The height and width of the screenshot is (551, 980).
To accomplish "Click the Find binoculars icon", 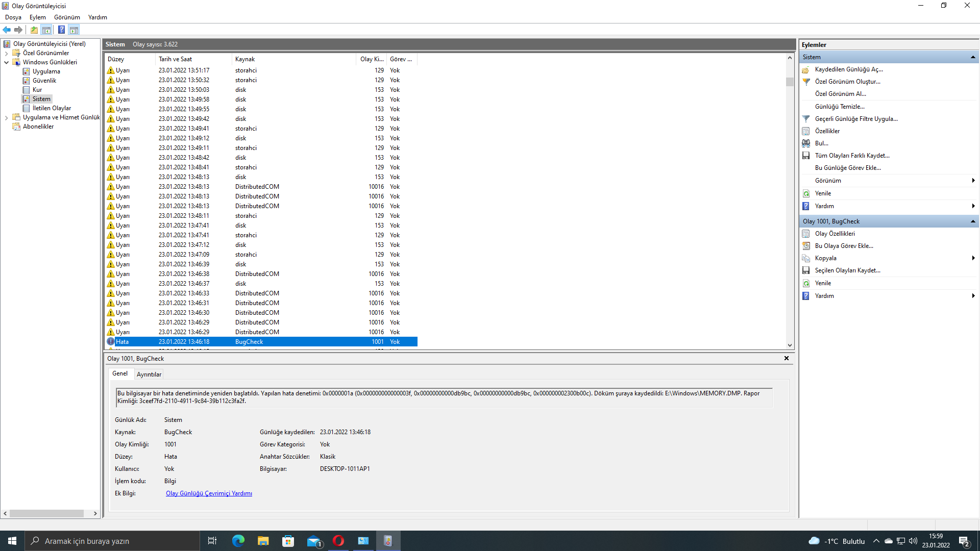I will [806, 143].
